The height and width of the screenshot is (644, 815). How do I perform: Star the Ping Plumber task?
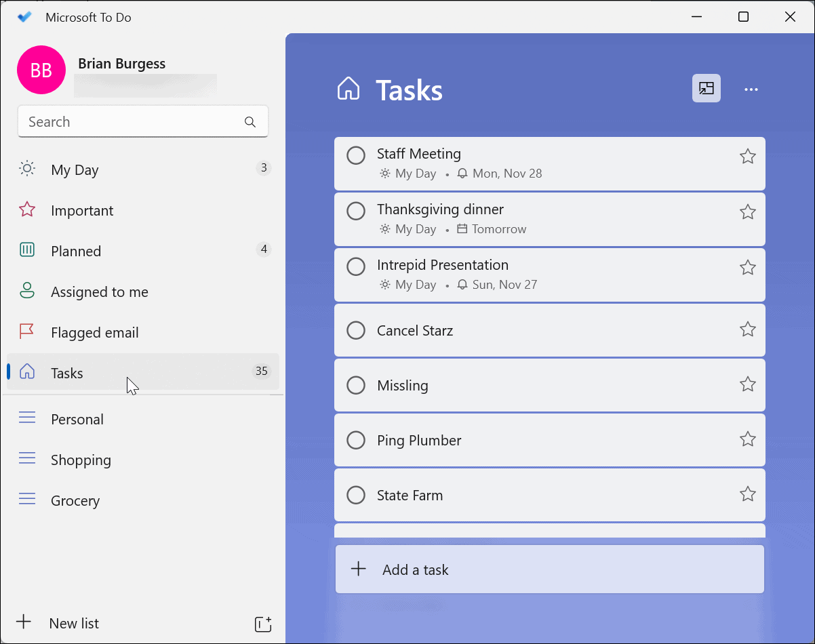pos(747,440)
